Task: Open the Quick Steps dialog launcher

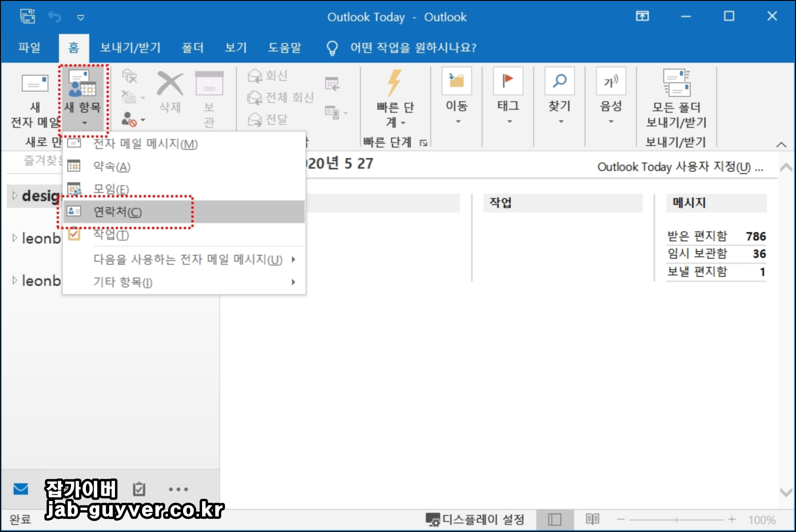Action: pyautogui.click(x=424, y=142)
